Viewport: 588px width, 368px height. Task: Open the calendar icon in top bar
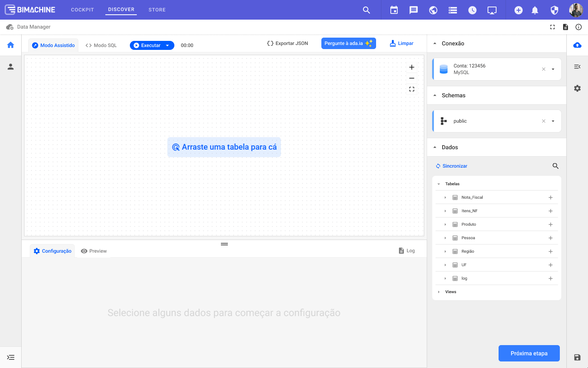click(x=394, y=10)
